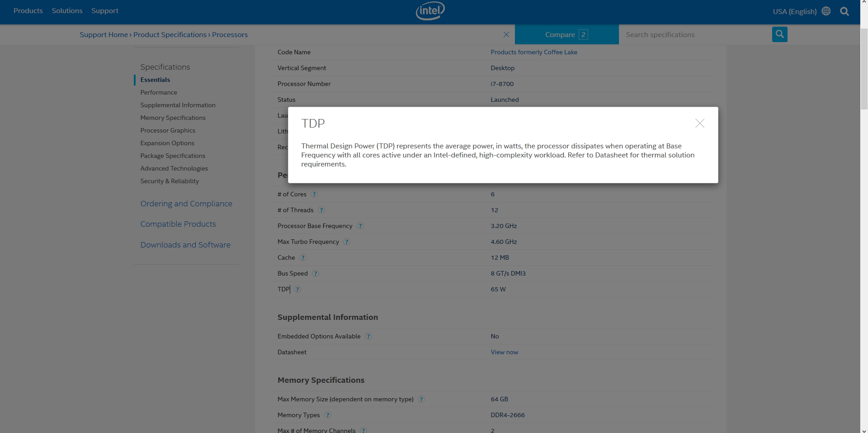This screenshot has width=868, height=433.
Task: Open help icon for Memory Types
Action: coord(328,415)
